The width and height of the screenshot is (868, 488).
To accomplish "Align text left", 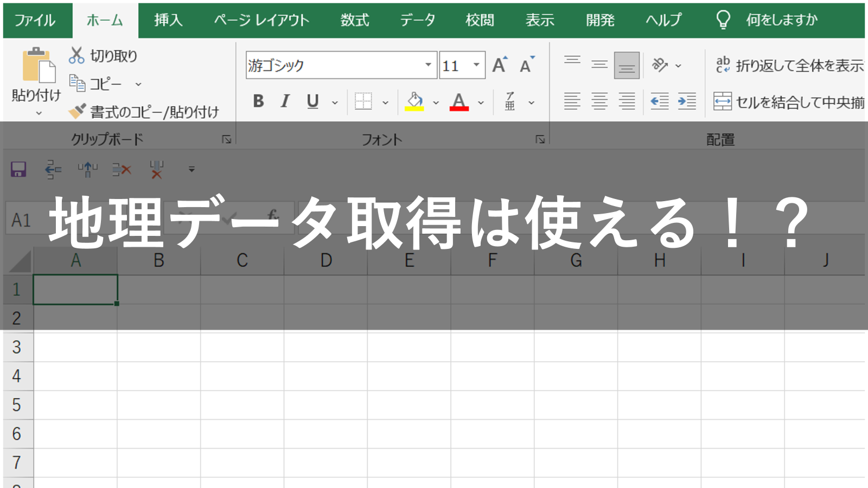I will 572,101.
